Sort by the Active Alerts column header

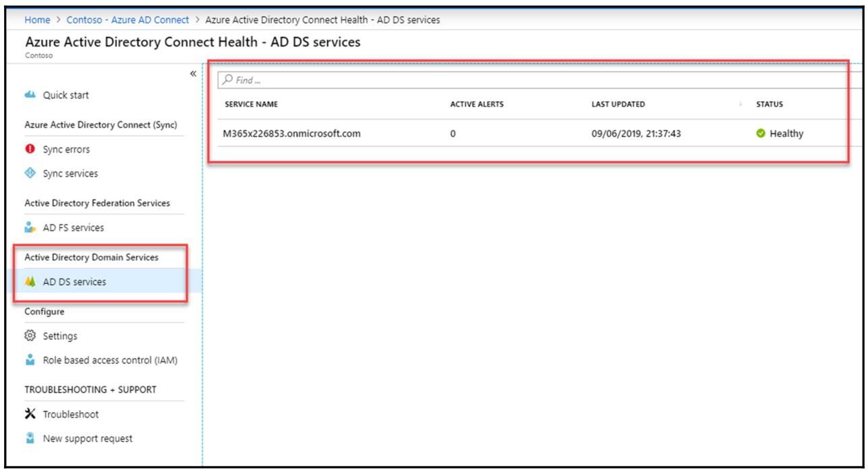coord(478,105)
